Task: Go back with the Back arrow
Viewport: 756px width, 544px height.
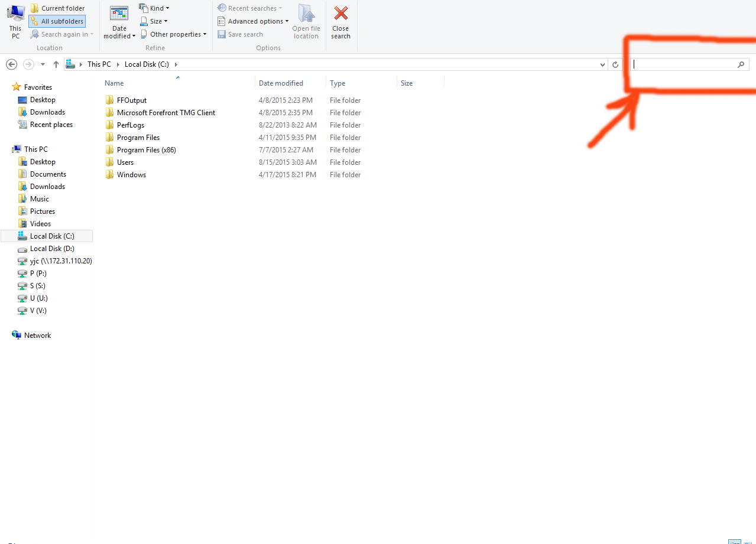Action: coord(11,64)
